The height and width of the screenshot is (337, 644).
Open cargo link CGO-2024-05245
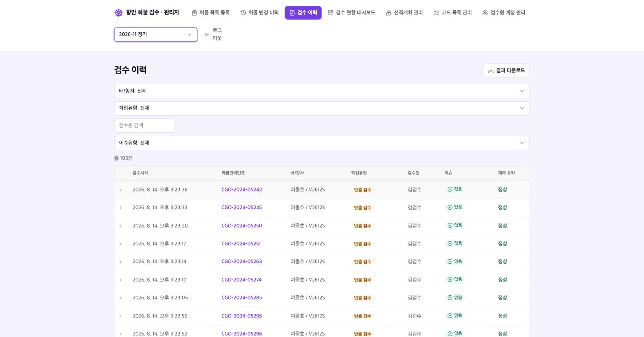click(241, 208)
